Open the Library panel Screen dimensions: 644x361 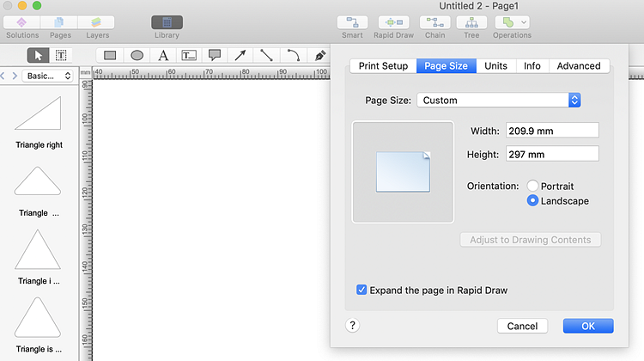167,22
